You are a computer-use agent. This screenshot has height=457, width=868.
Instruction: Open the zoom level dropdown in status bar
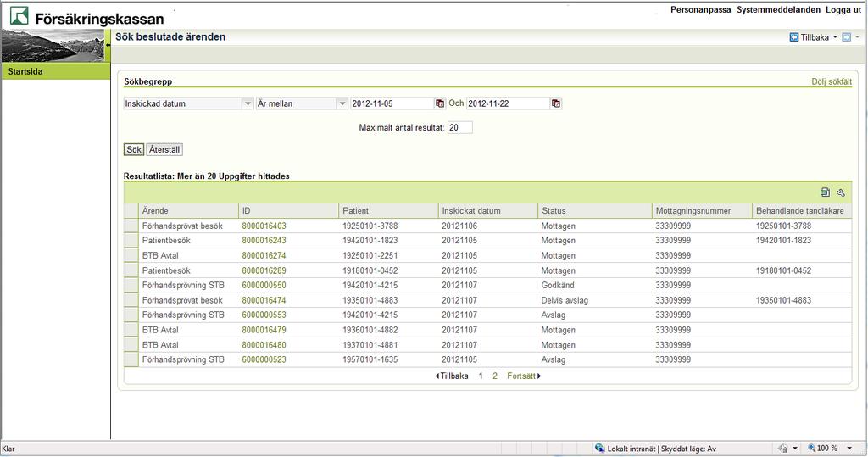pyautogui.click(x=849, y=449)
